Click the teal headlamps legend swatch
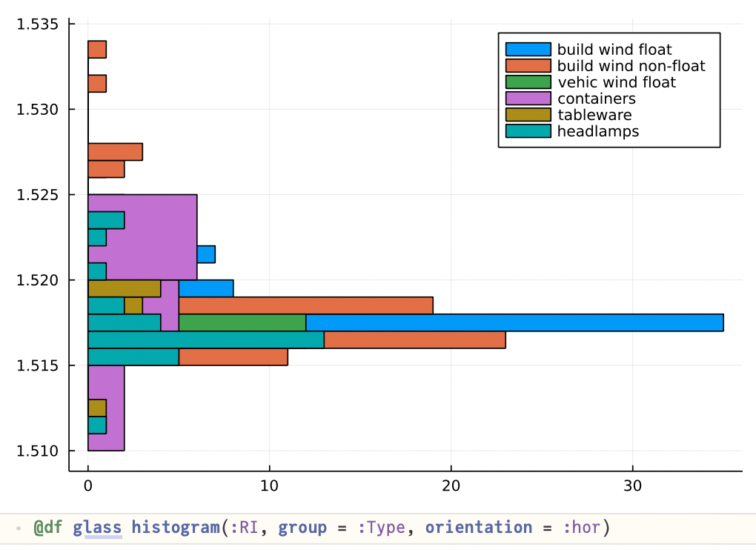This screenshot has width=756, height=550. coord(528,131)
